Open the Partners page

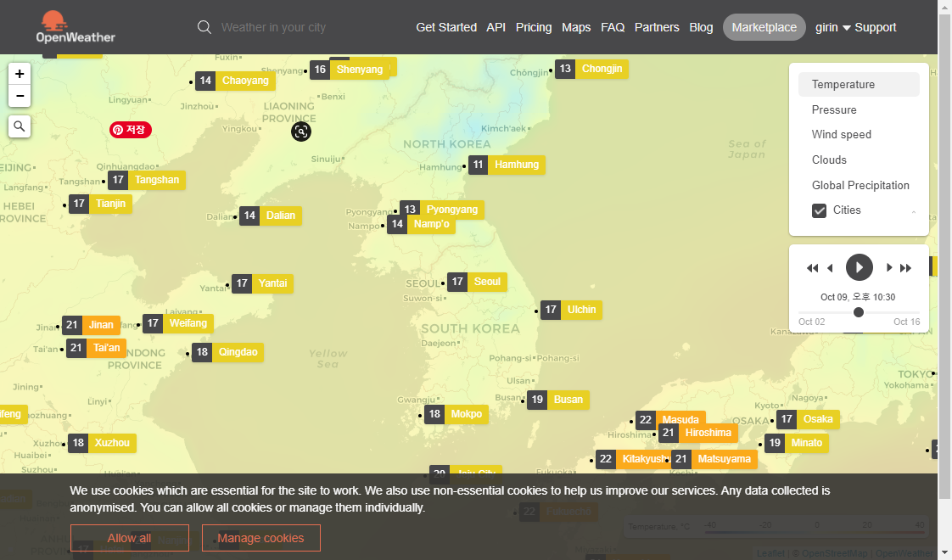click(657, 27)
